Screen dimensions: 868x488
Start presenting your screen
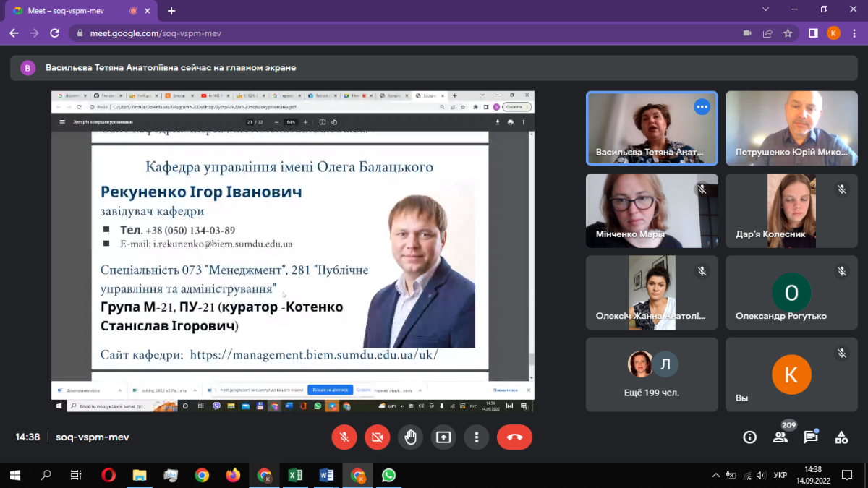click(x=443, y=437)
